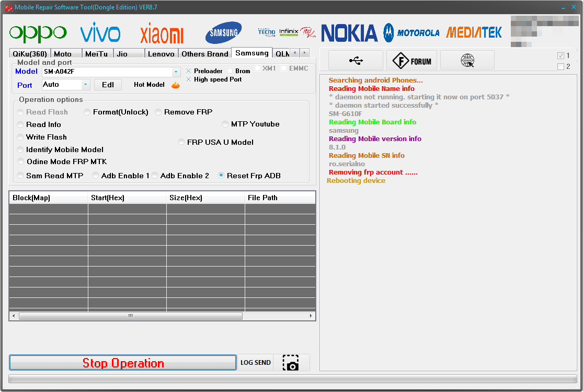Click the Nokia brand logo

[x=349, y=33]
